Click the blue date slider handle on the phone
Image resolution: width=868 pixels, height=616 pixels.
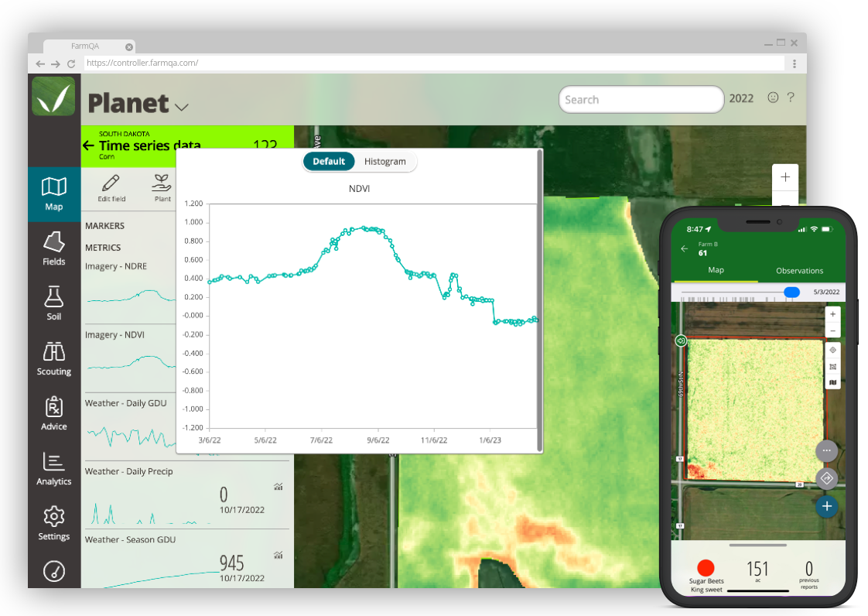point(791,292)
